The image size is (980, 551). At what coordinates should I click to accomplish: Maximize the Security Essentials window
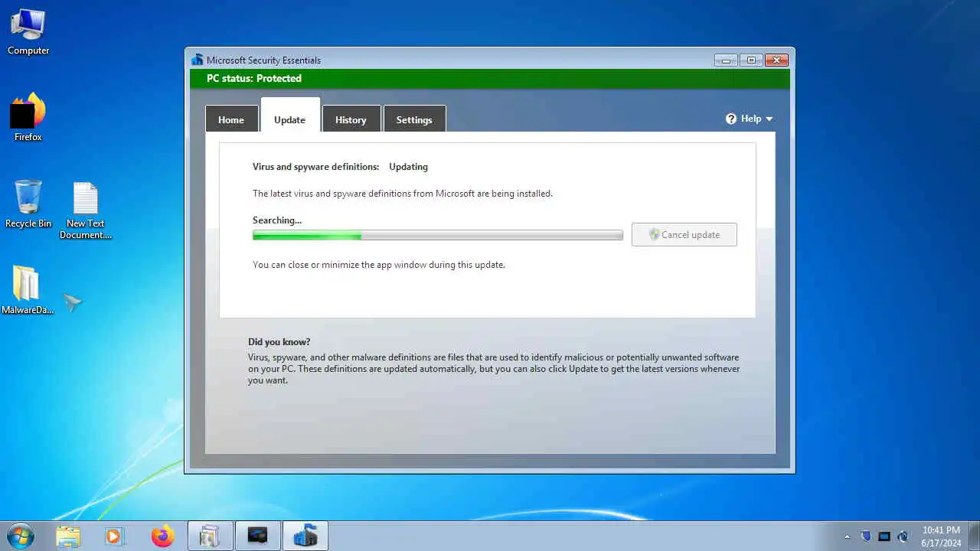[x=751, y=60]
